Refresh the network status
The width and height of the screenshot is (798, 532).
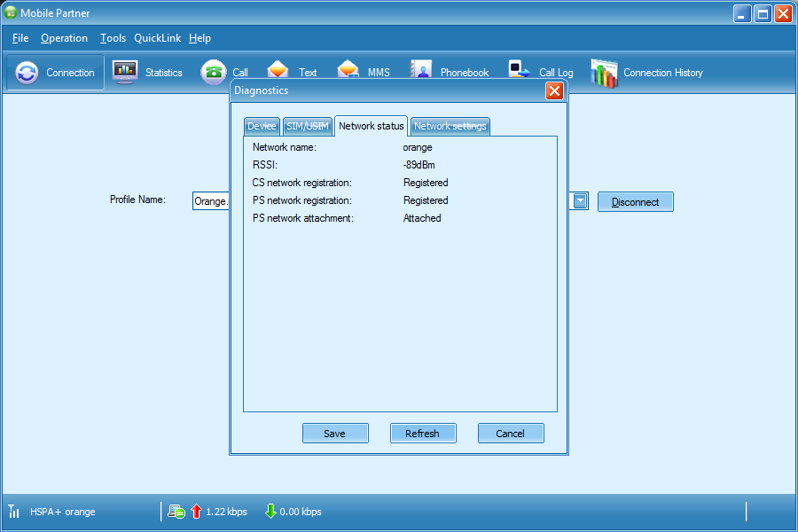pyautogui.click(x=422, y=434)
